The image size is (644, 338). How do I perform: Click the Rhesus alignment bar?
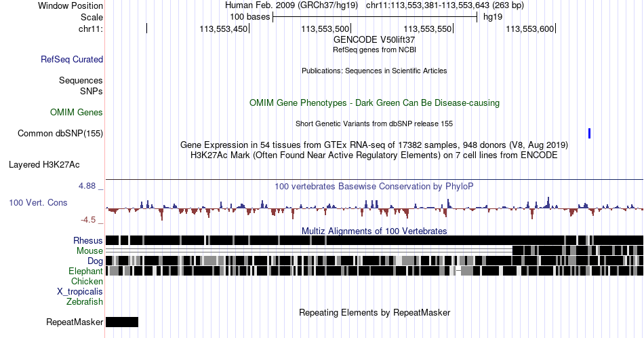point(374,240)
